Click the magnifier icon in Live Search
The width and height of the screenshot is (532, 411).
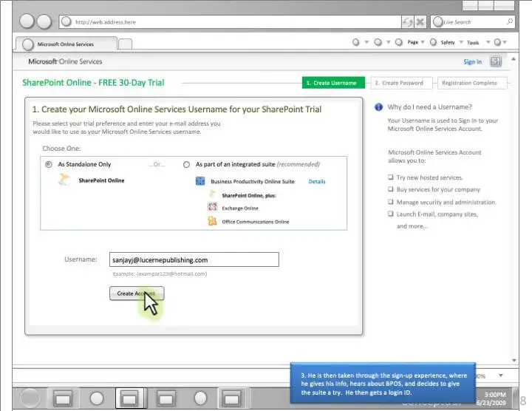point(510,21)
